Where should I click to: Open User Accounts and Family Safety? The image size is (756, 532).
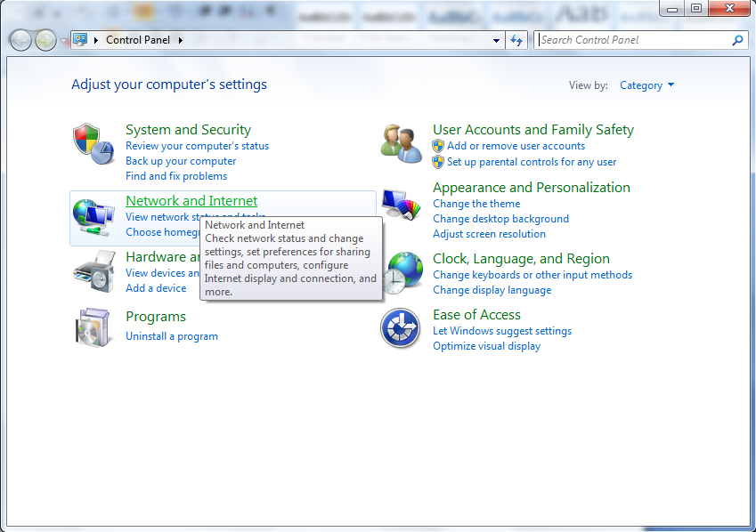click(533, 130)
